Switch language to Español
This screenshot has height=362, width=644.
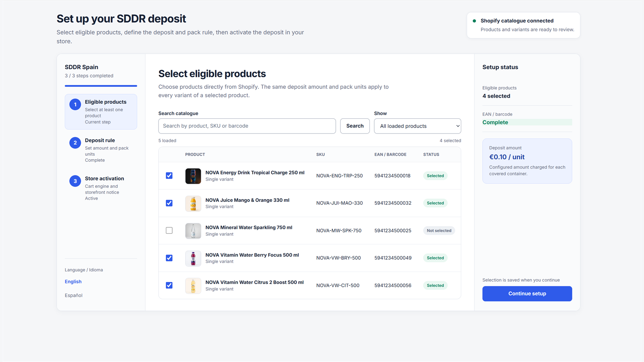(x=74, y=295)
